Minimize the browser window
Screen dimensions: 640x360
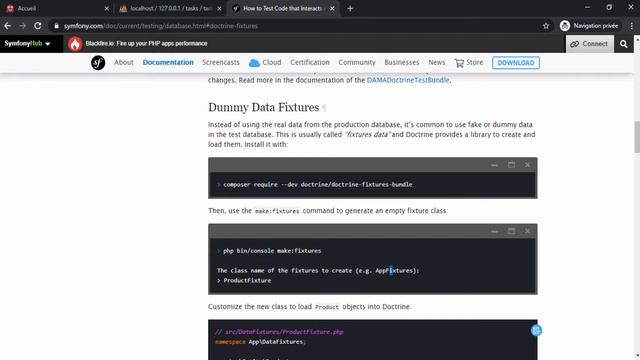(587, 7)
